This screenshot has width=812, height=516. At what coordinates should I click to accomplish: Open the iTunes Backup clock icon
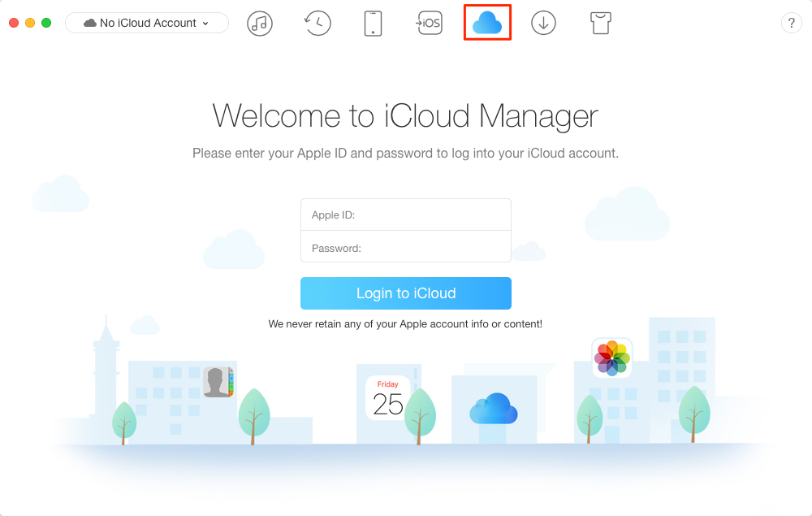pyautogui.click(x=317, y=24)
